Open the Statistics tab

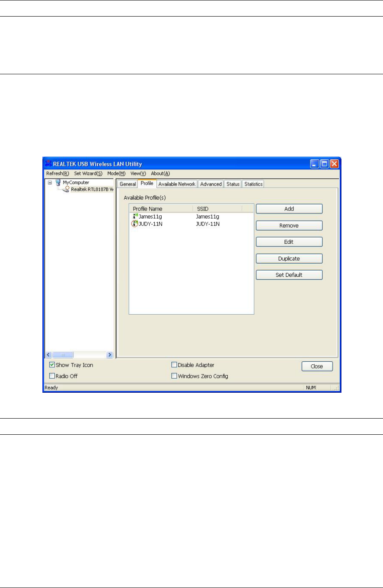pyautogui.click(x=253, y=184)
